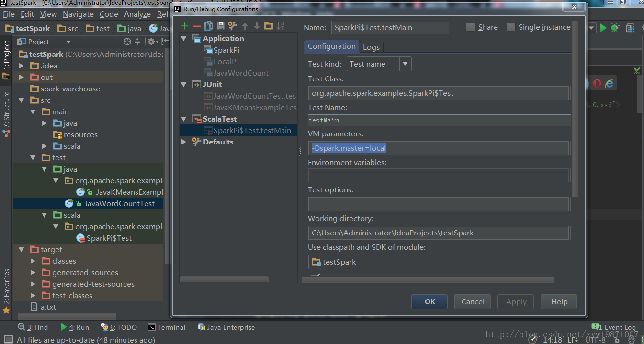The width and height of the screenshot is (644, 344).
Task: Collapse the JUnit group in configurations tree
Action: (184, 85)
